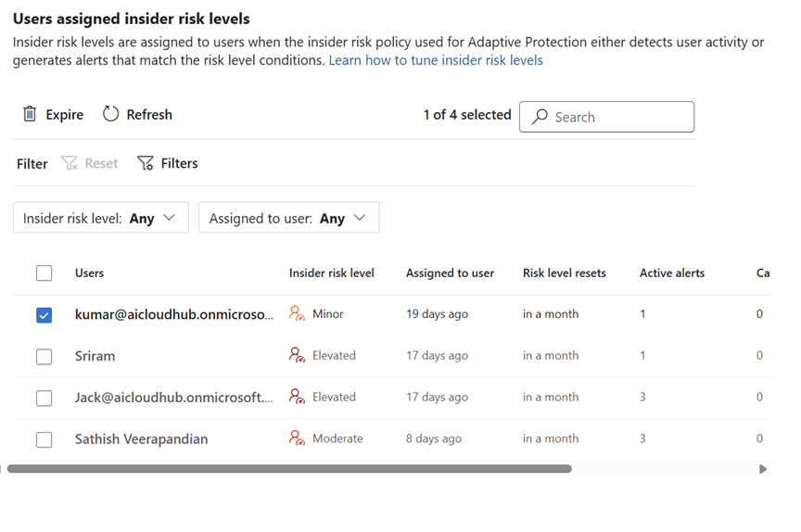The image size is (801, 532).
Task: Click Jack's Elevated risk user icon
Action: (297, 397)
